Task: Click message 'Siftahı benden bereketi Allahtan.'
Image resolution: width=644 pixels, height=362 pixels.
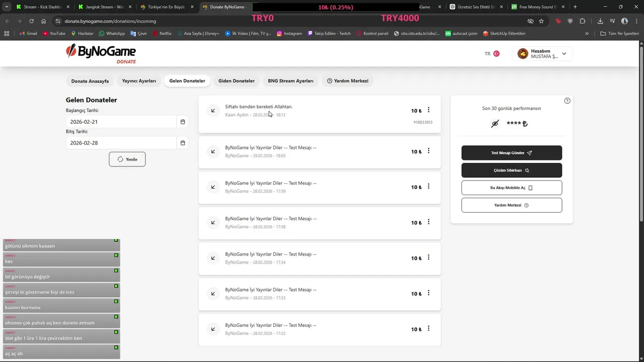Action: pyautogui.click(x=259, y=107)
